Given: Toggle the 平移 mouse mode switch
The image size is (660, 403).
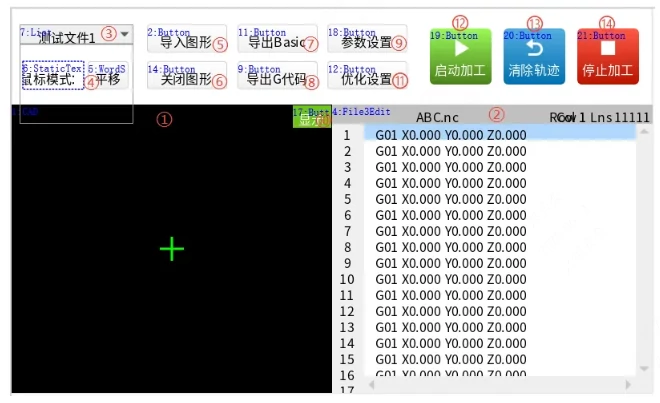Looking at the screenshot, I should (108, 75).
